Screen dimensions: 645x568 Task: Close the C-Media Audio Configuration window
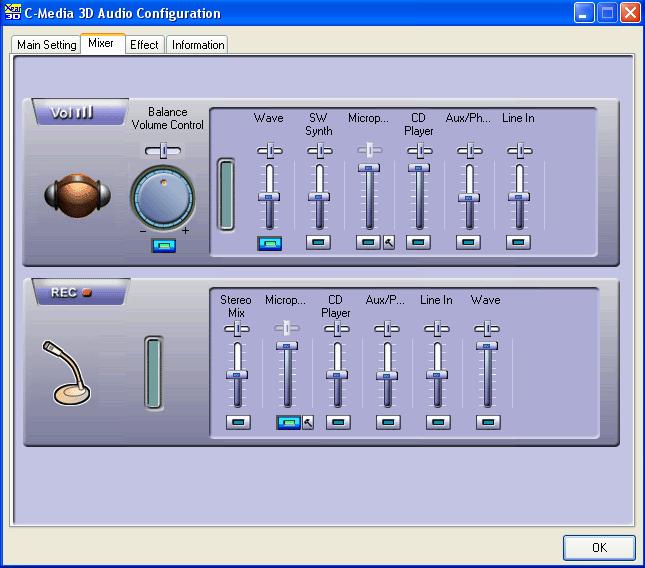tap(630, 13)
